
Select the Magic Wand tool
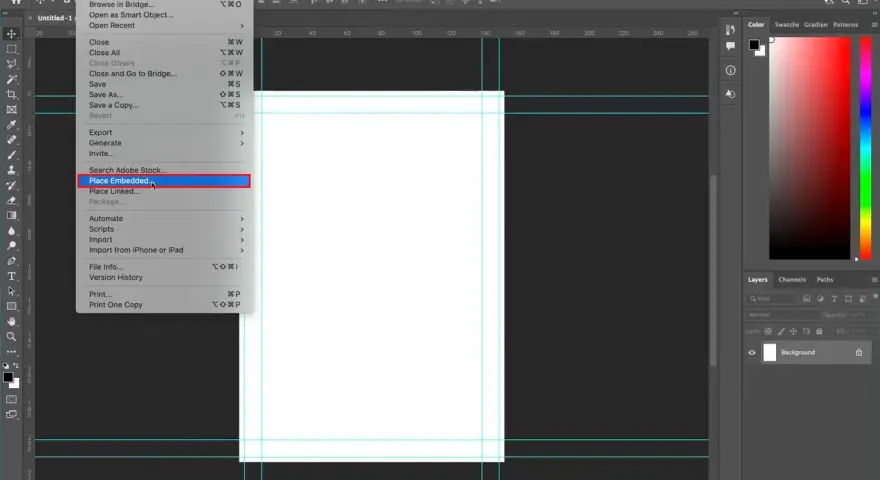pos(11,79)
